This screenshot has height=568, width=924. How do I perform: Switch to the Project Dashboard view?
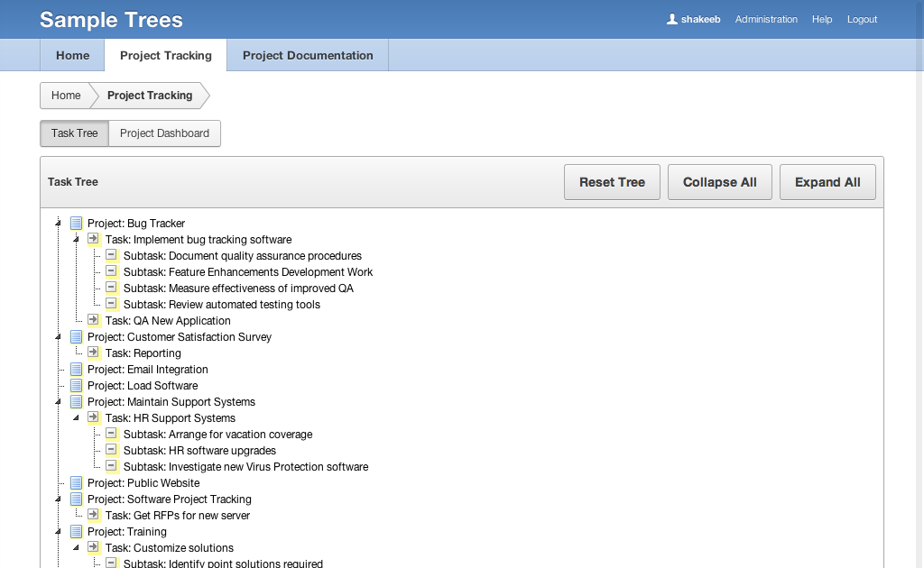164,133
